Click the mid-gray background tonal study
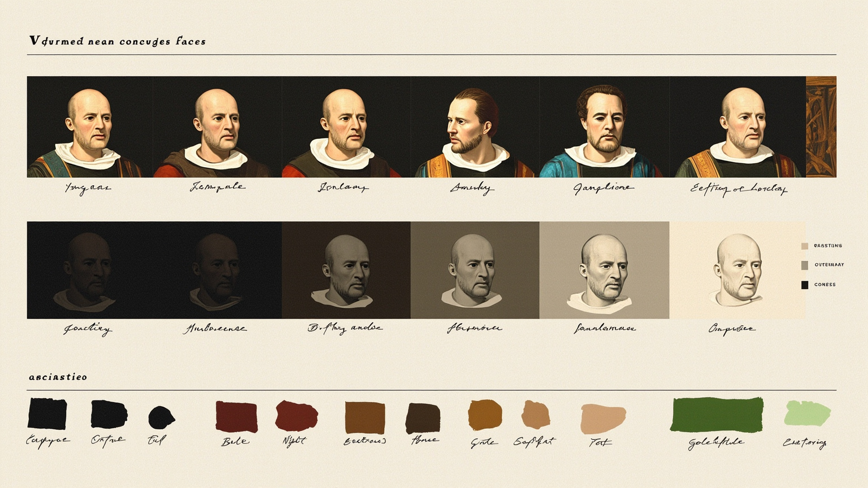This screenshot has height=488, width=868. click(475, 270)
